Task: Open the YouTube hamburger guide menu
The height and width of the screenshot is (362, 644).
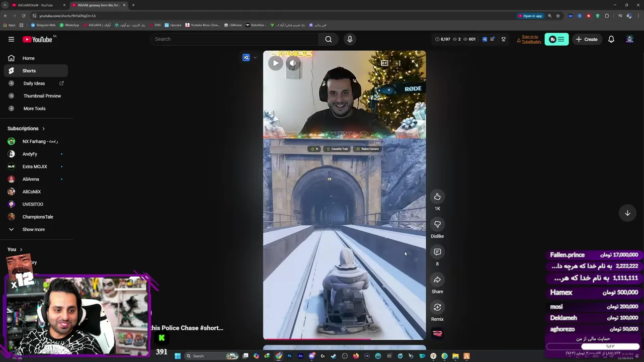Action: (11, 39)
